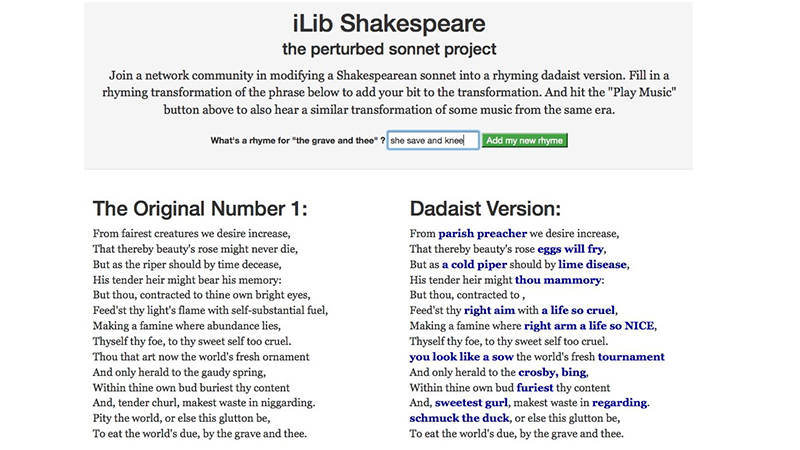The image size is (800, 450).
Task: Click original line 'And only herald to the gaudy spring,'
Action: coord(179,372)
